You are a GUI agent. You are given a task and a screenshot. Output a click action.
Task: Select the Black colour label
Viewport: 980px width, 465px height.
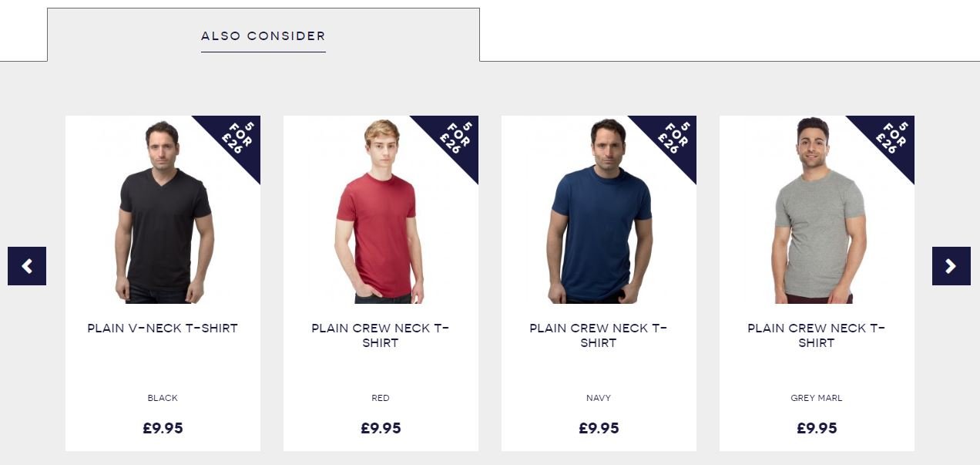point(163,398)
